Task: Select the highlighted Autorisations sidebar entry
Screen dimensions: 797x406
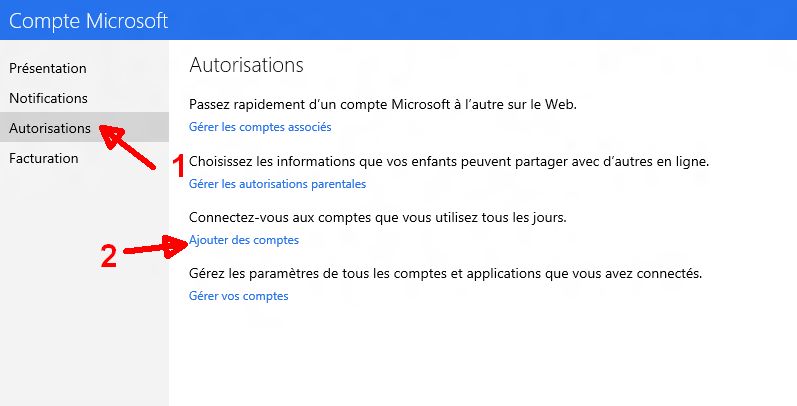Action: [x=50, y=128]
